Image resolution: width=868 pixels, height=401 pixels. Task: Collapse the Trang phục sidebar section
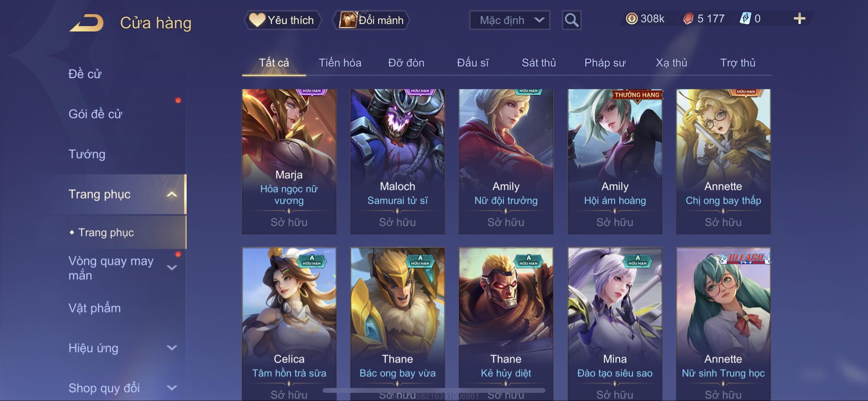171,194
